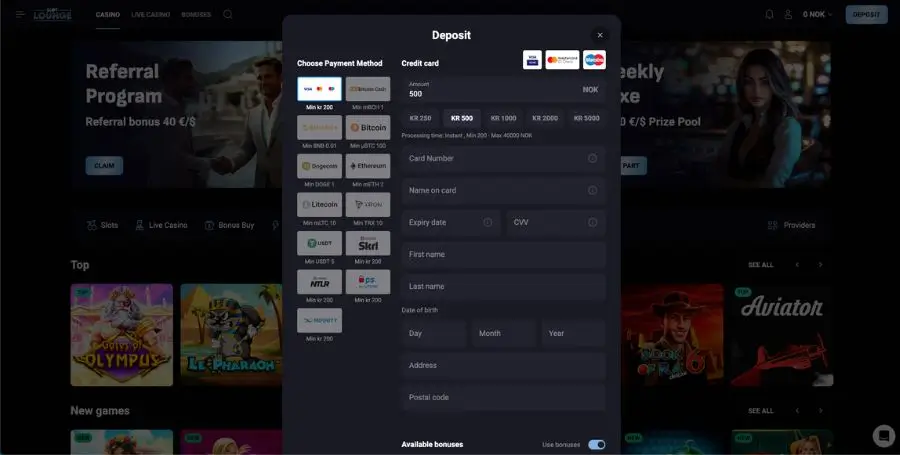This screenshot has width=900, height=455.
Task: Expand the 0 NOK balance dropdown
Action: click(x=817, y=14)
